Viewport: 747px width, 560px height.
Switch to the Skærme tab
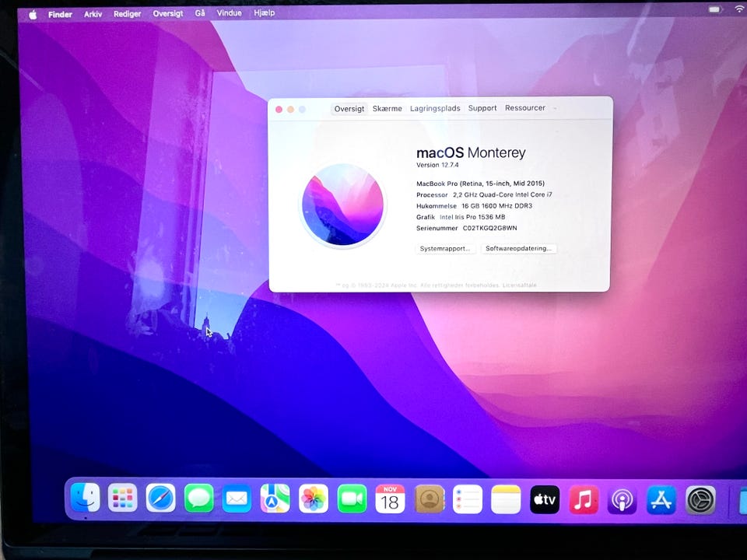[x=387, y=109]
